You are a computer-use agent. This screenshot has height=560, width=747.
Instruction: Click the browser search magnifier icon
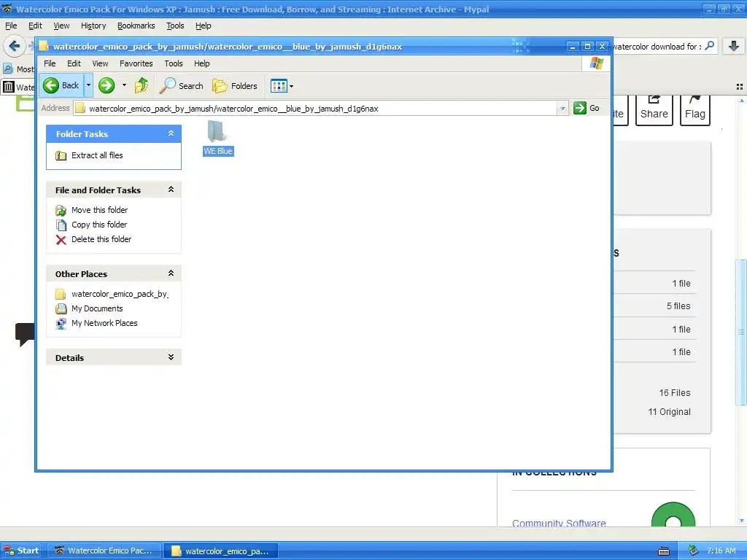click(709, 46)
